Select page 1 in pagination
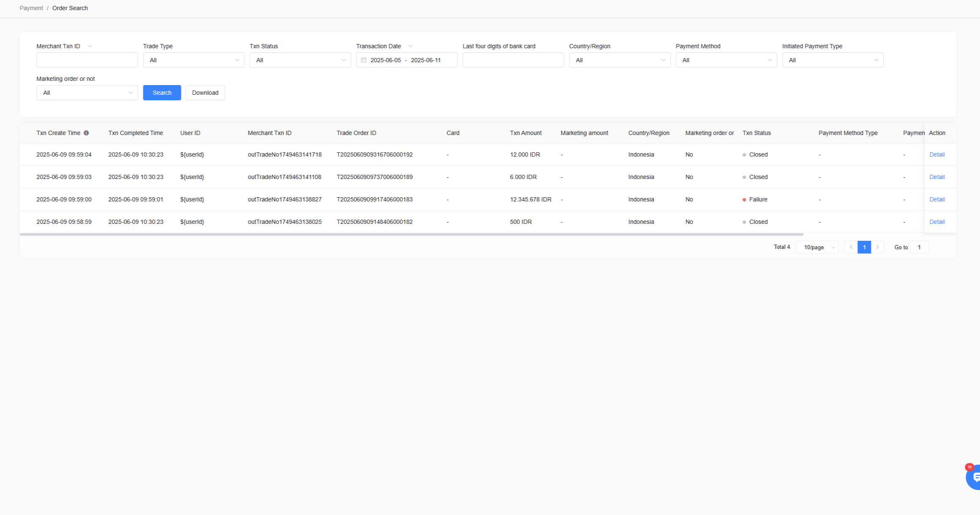This screenshot has height=515, width=980. (x=864, y=247)
